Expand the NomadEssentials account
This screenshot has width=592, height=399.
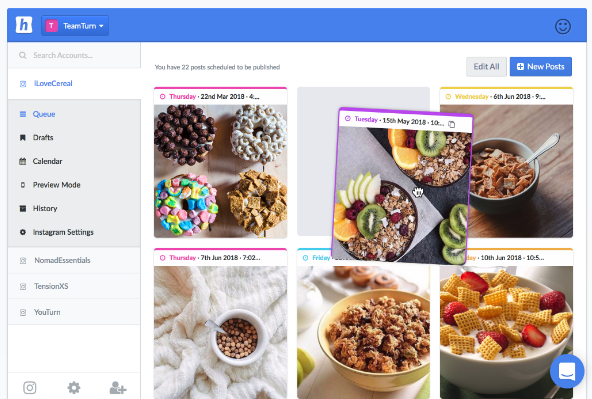[74, 260]
